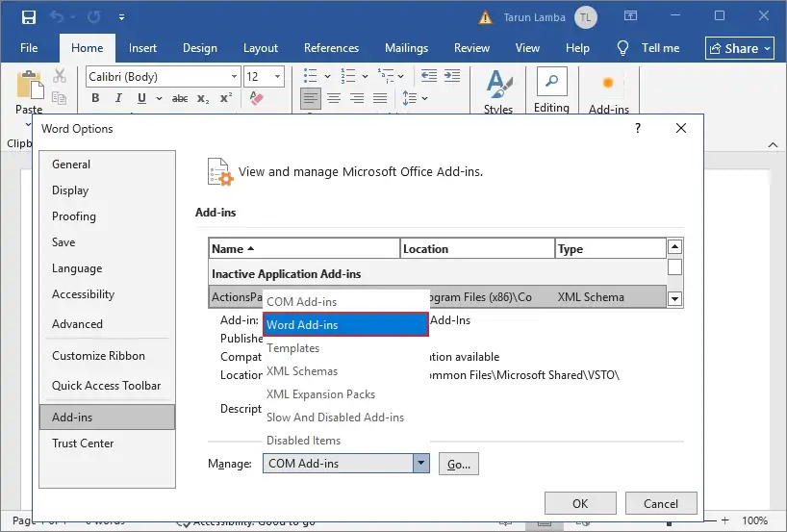This screenshot has height=532, width=787.
Task: Choose Word Add-ins from the Manage list
Action: pos(345,325)
